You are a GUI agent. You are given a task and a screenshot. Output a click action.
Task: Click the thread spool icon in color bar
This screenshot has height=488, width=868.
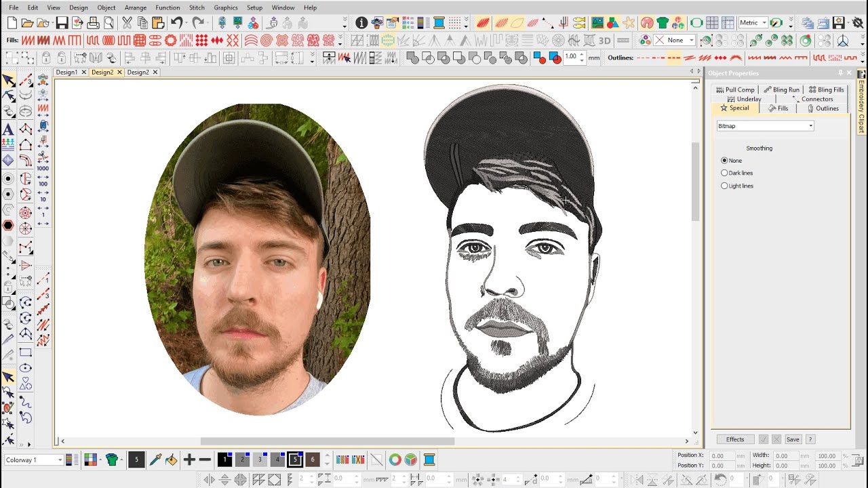[429, 460]
